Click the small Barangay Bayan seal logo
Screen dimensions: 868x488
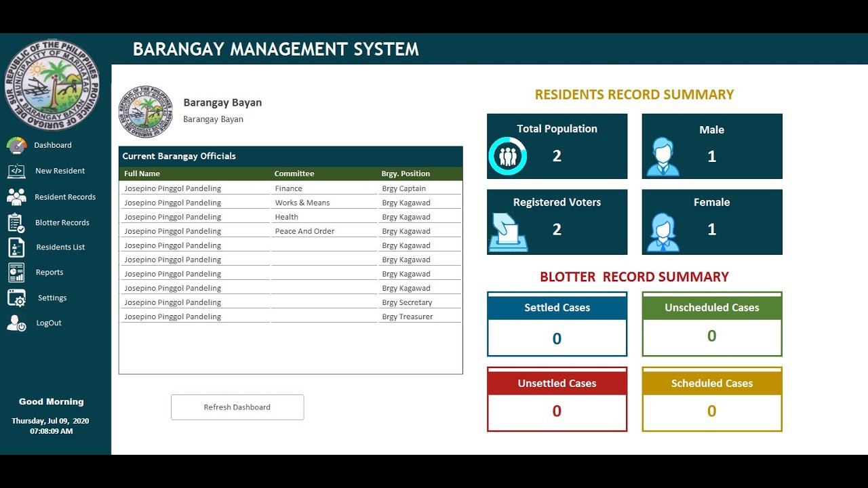pos(145,112)
